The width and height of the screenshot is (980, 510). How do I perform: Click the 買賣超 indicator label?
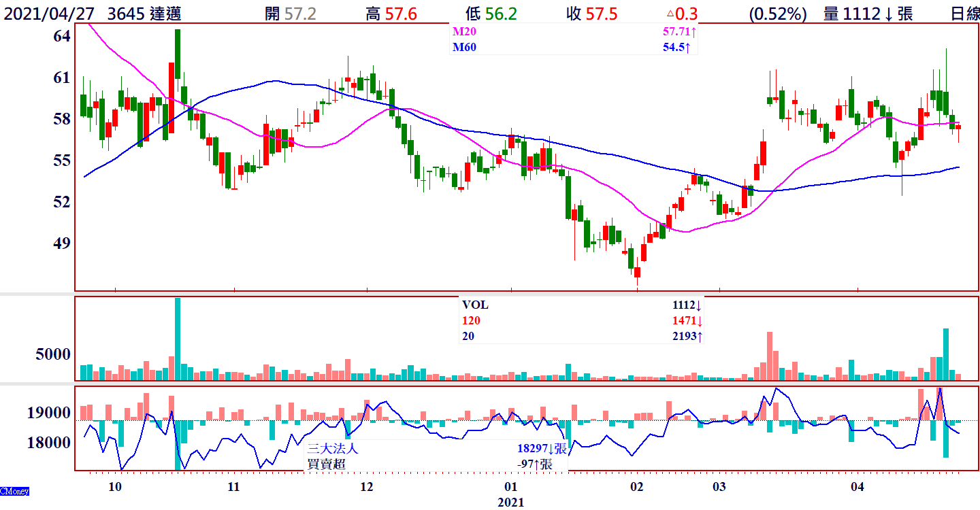click(x=327, y=464)
